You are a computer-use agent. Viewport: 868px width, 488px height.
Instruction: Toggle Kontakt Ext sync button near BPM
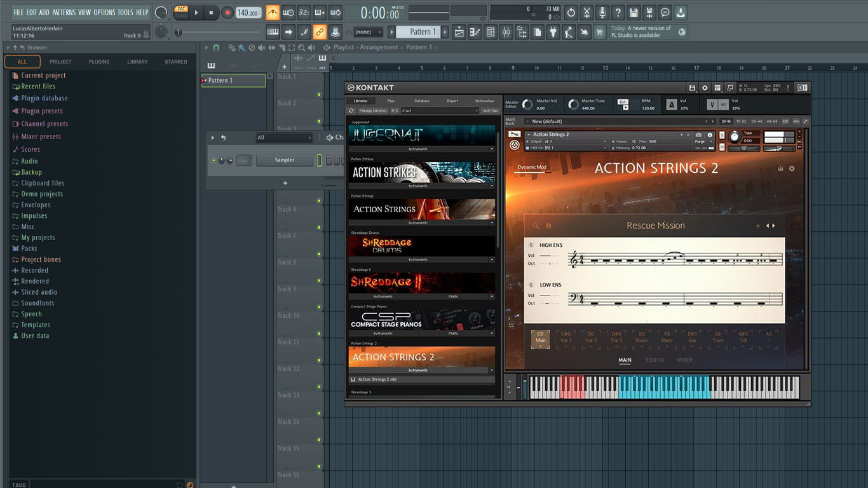[x=623, y=102]
